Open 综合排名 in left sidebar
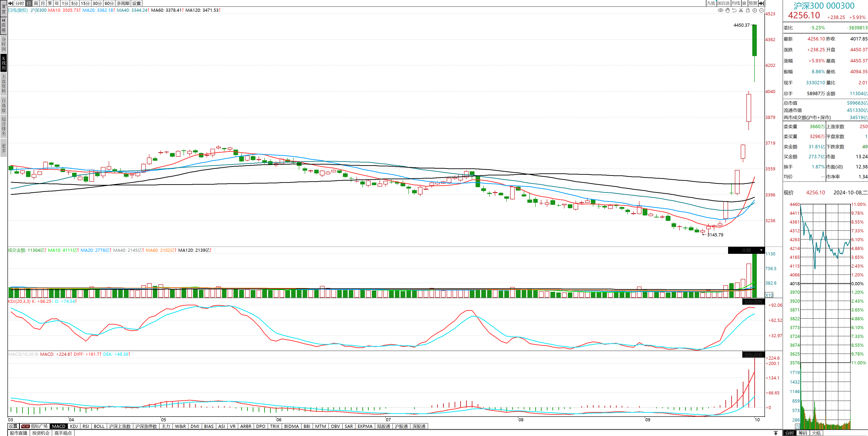The width and height of the screenshot is (868, 436). click(x=4, y=126)
